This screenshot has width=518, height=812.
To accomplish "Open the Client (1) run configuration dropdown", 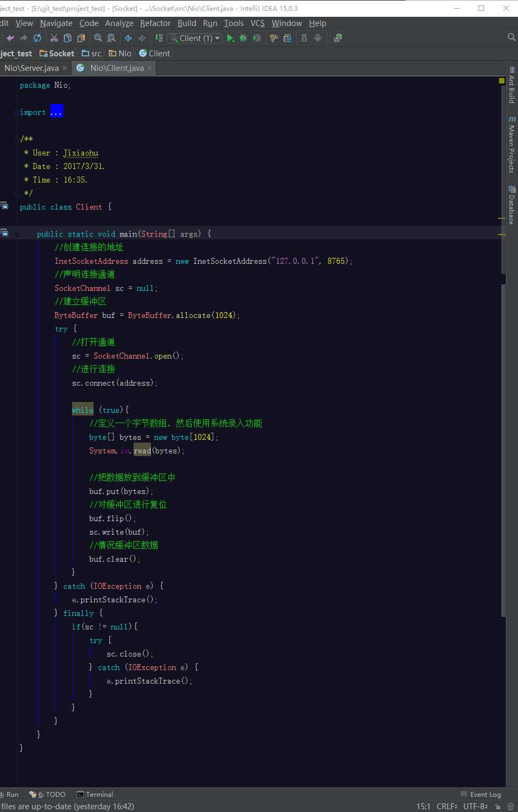I will point(195,38).
